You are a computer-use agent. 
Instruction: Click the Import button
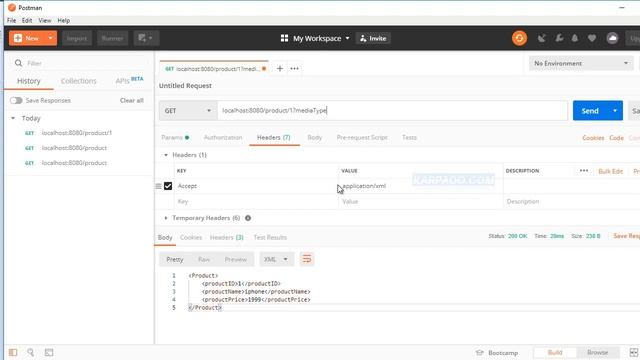pyautogui.click(x=77, y=38)
